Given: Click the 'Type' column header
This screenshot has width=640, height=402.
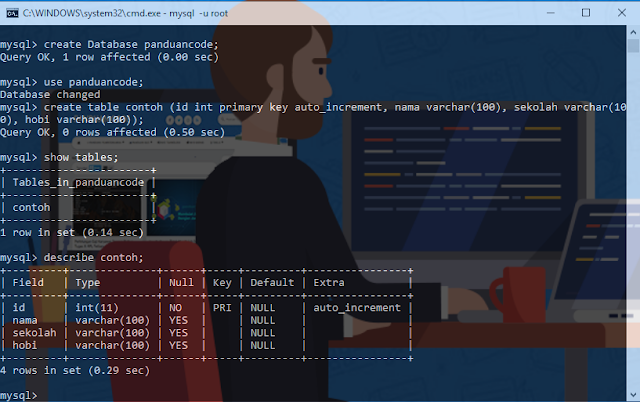Looking at the screenshot, I should 87,282.
